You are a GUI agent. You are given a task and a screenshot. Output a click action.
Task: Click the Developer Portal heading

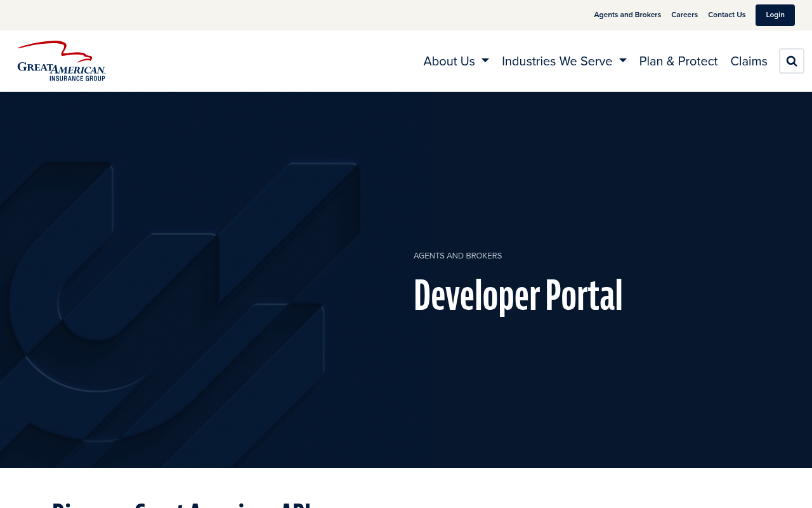[518, 295]
